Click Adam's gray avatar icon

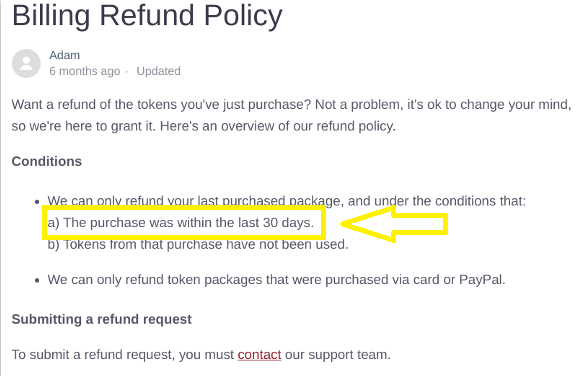26,63
